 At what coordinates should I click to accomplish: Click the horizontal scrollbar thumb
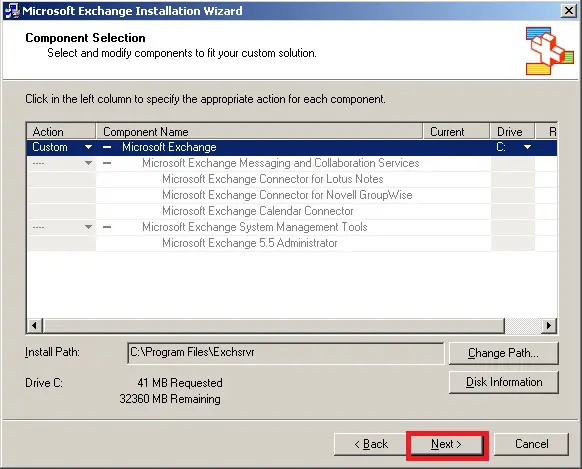coord(274,326)
